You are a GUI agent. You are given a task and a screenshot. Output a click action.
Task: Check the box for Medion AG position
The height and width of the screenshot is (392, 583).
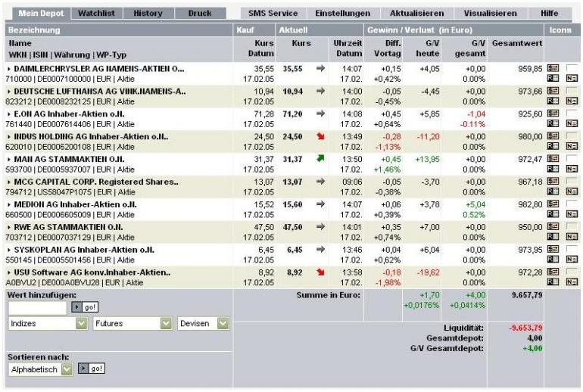pos(572,204)
